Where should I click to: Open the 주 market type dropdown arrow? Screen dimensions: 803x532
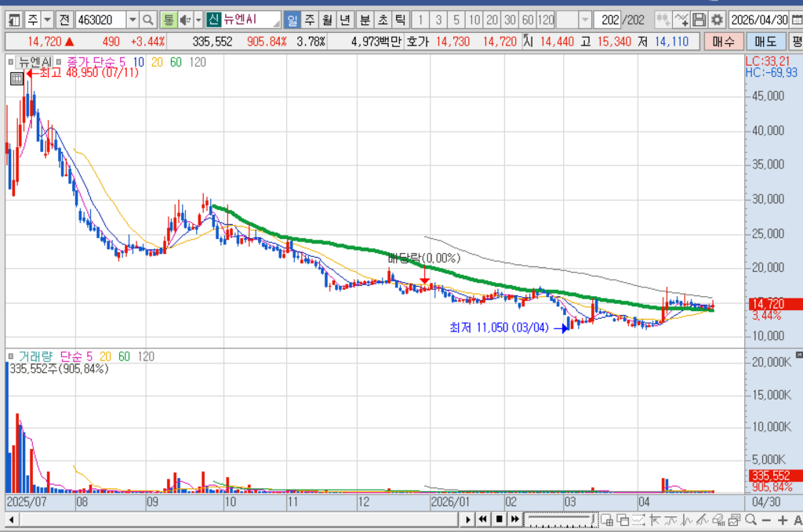pos(47,20)
